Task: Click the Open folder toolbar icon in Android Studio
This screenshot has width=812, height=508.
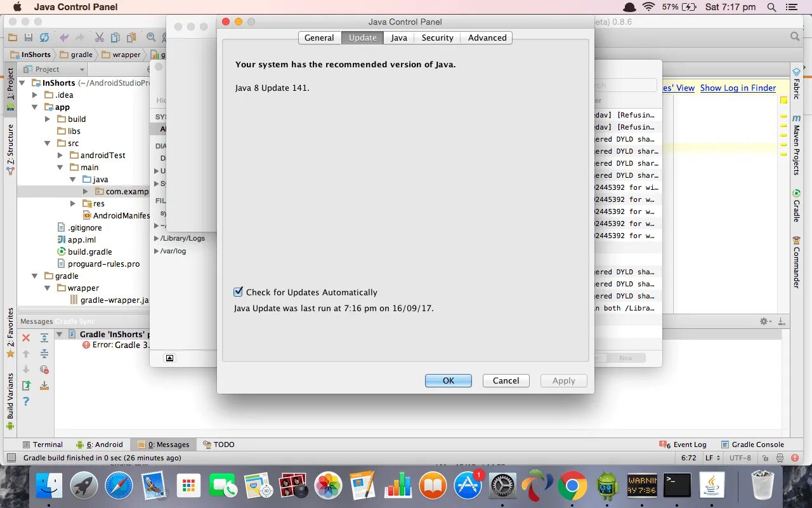Action: click(12, 37)
